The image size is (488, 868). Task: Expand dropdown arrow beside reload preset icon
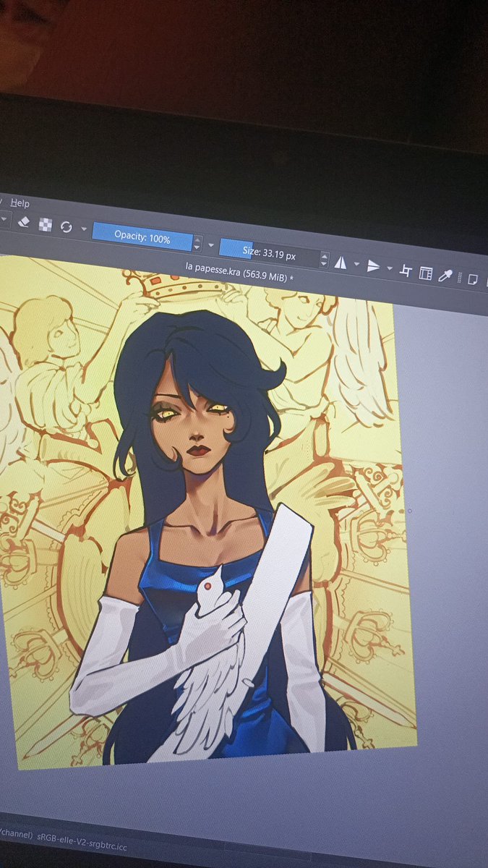coord(83,229)
